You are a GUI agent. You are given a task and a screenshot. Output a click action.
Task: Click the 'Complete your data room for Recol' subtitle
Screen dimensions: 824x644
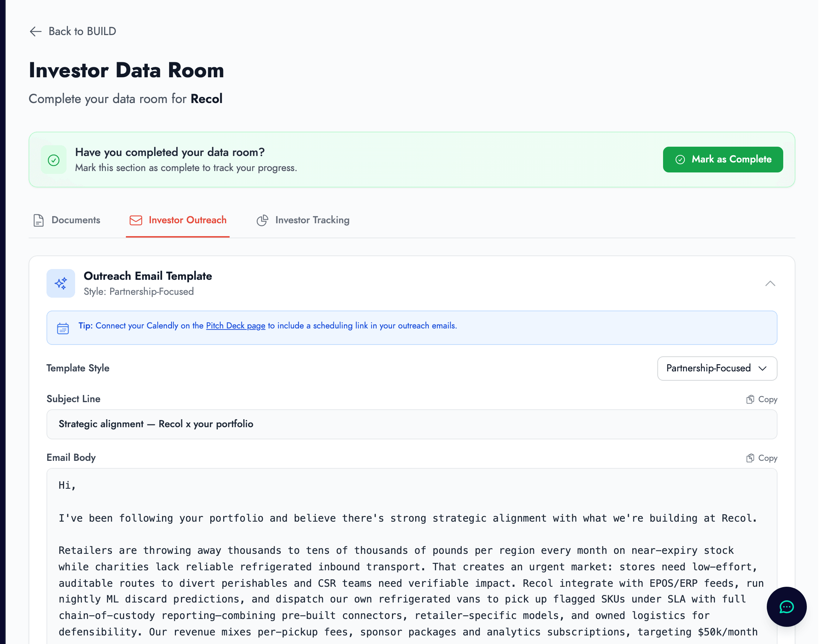(126, 99)
